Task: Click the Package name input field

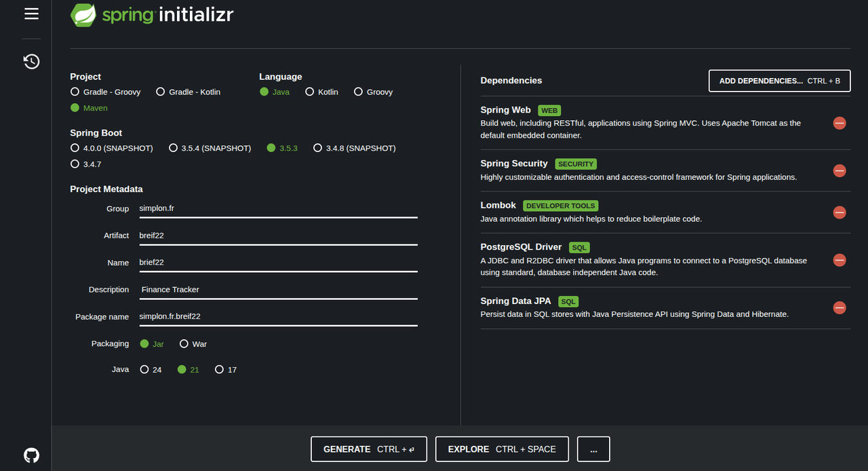Action: [x=278, y=317]
